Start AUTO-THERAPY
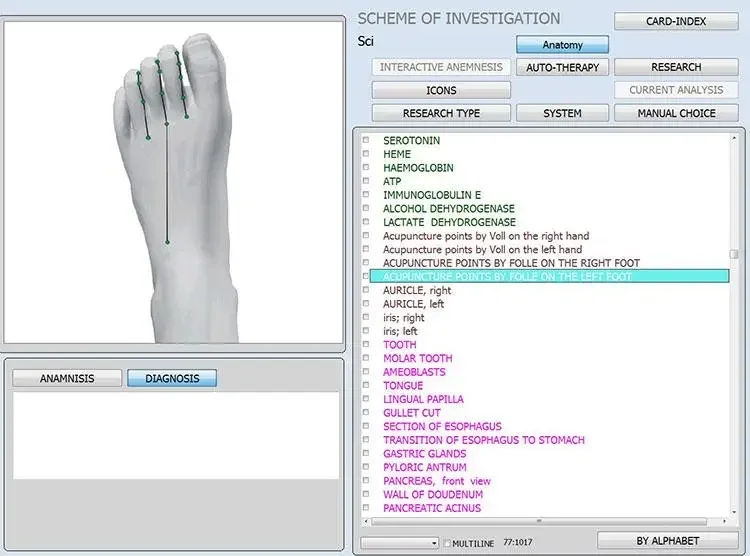 [x=562, y=67]
